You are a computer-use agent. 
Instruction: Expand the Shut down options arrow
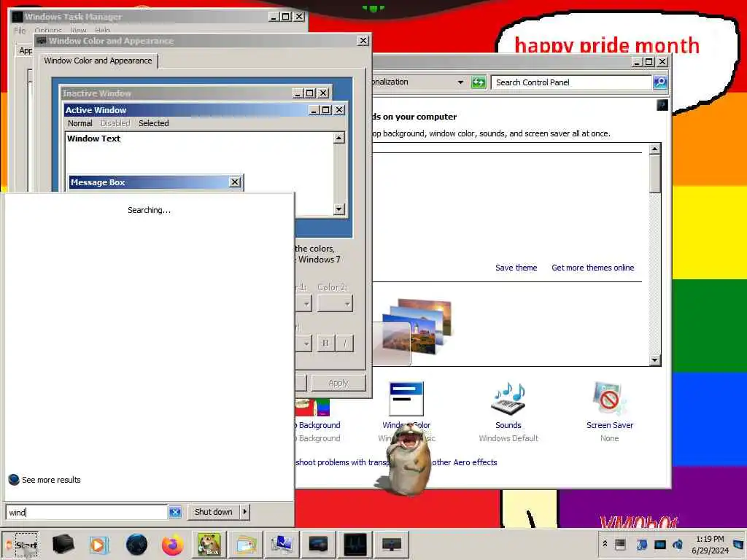(245, 512)
